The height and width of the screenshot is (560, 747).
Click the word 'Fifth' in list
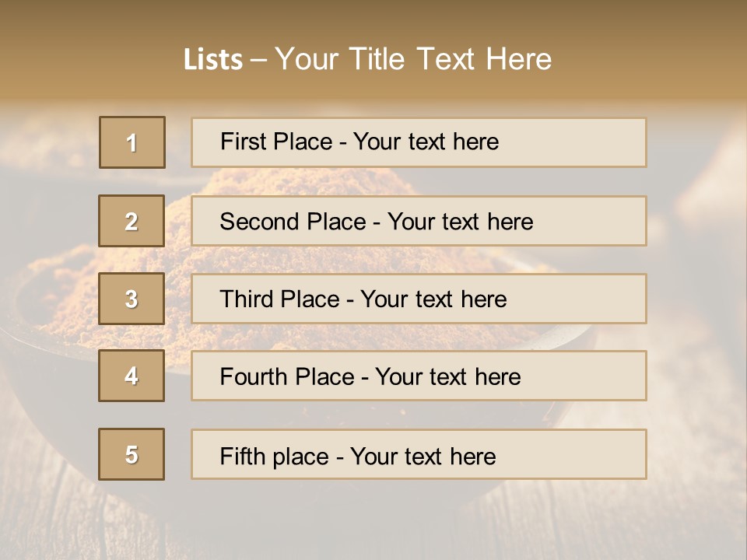point(243,457)
